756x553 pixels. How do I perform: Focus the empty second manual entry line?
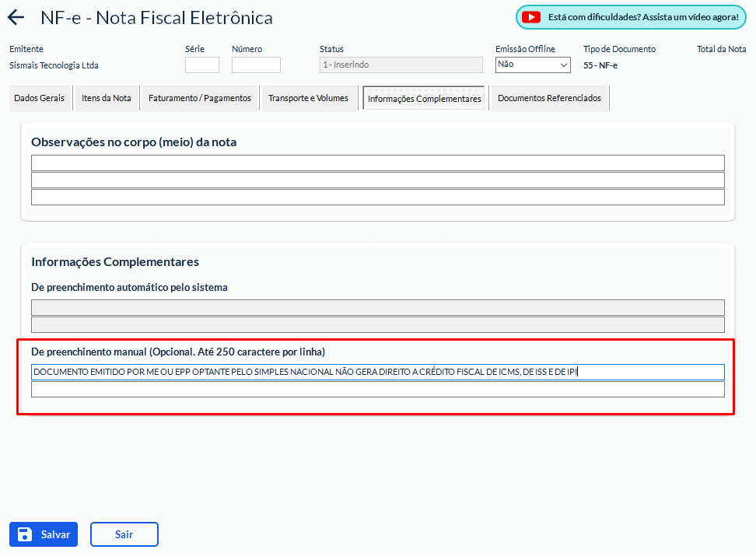[x=378, y=390]
